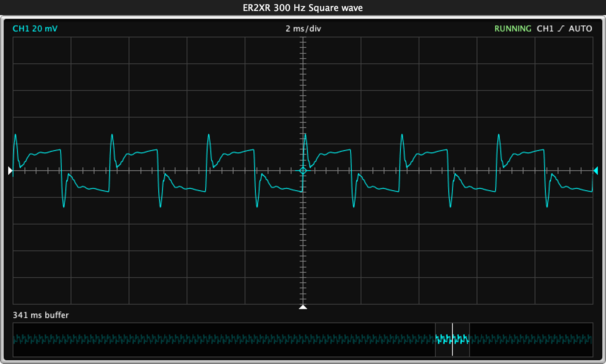Click the highlighted window in buffer overview

(x=452, y=339)
